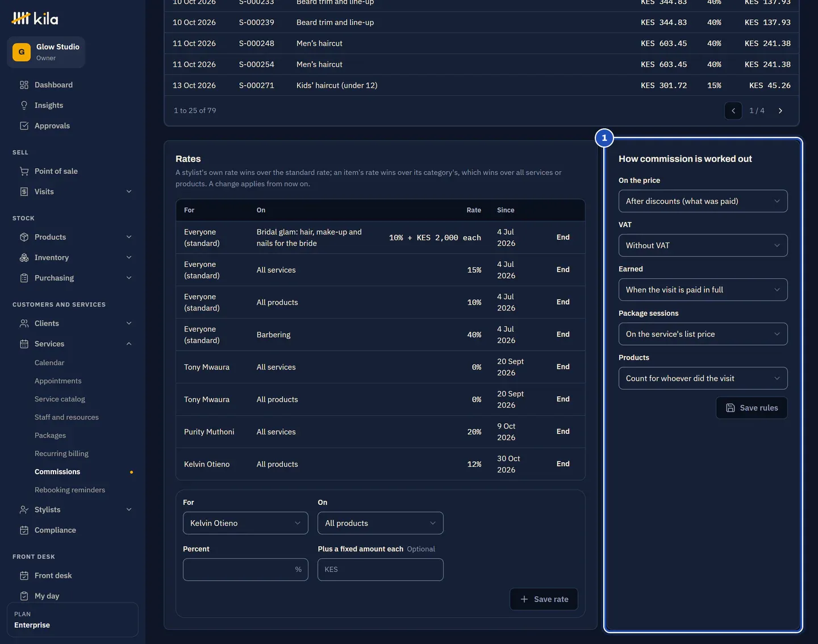Open the Glow Studio account switcher

(x=46, y=52)
